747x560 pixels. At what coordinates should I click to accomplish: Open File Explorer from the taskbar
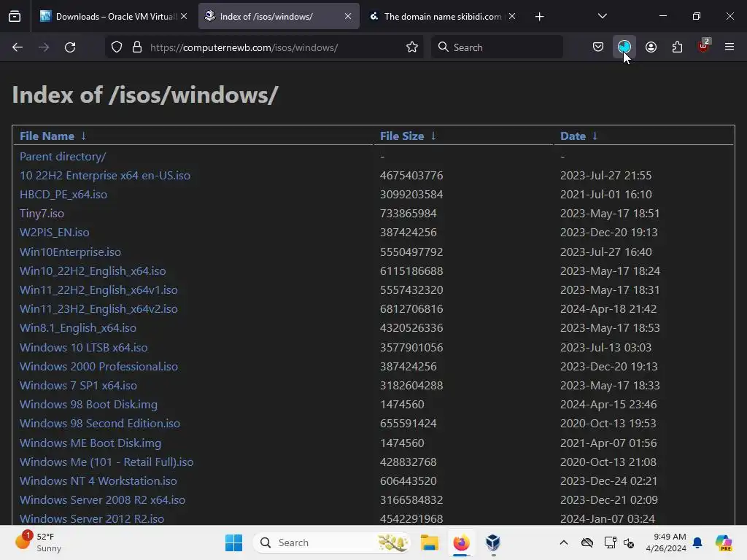[429, 542]
